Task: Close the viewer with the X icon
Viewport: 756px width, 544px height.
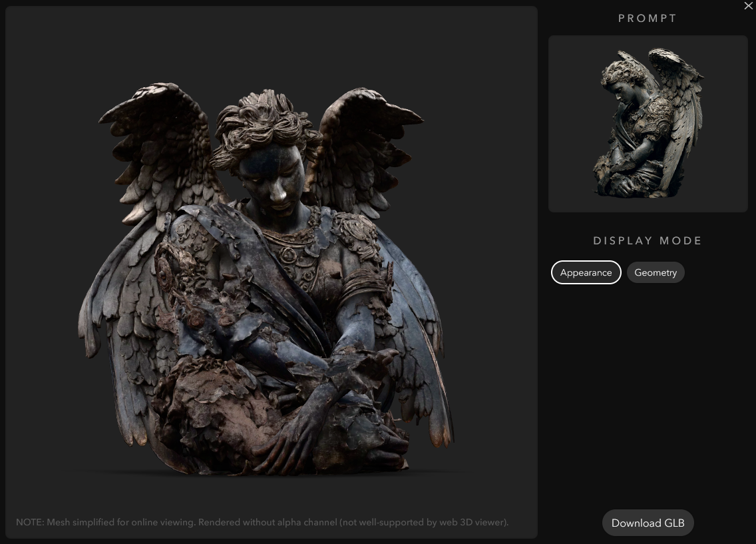Action: point(748,6)
